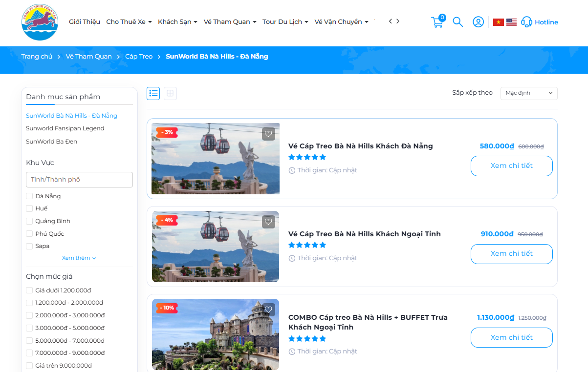The image size is (588, 372).
Task: Click the search magnifier icon
Action: 457,22
